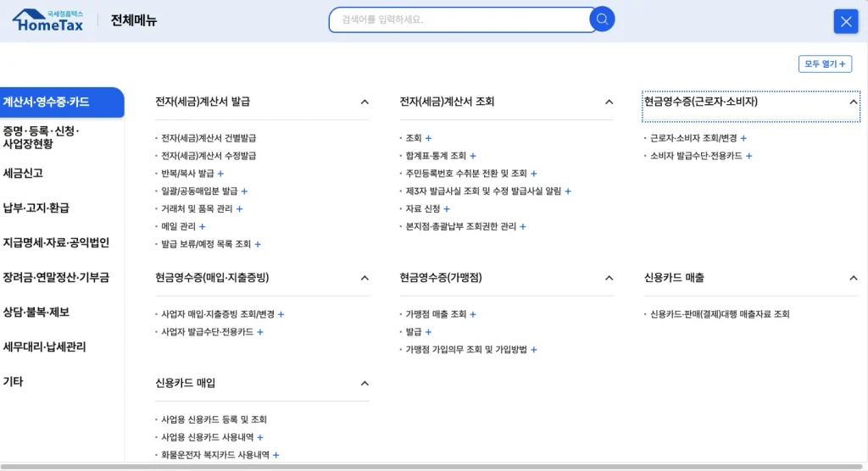The image size is (868, 471).
Task: Click 메일 관리 menu text
Action: (x=178, y=226)
